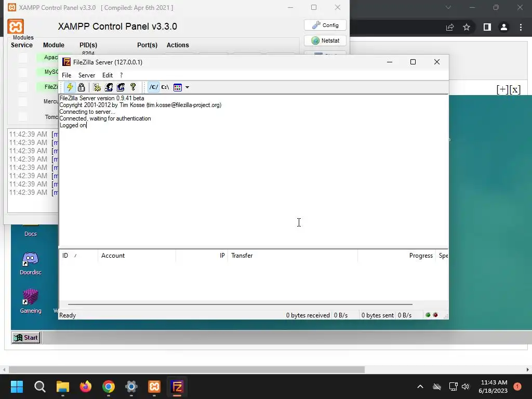This screenshot has width=532, height=399.
Task: Sort connections by Transfer column
Action: click(x=292, y=256)
